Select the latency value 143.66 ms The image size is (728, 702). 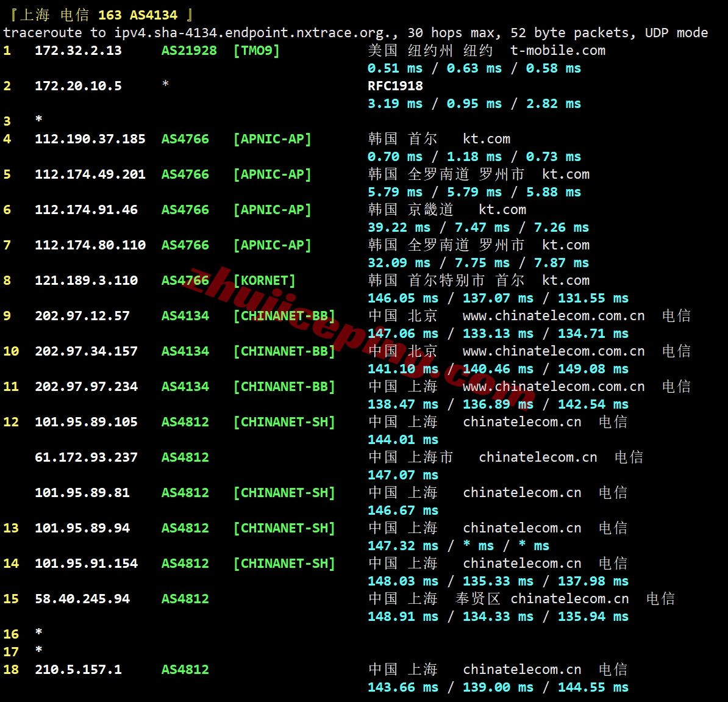click(403, 687)
